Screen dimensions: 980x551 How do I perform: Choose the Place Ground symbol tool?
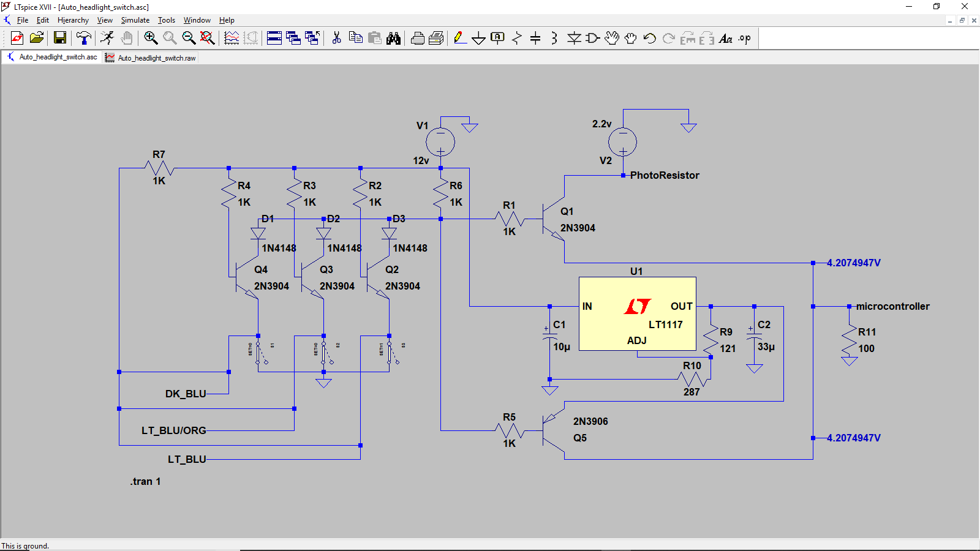478,39
